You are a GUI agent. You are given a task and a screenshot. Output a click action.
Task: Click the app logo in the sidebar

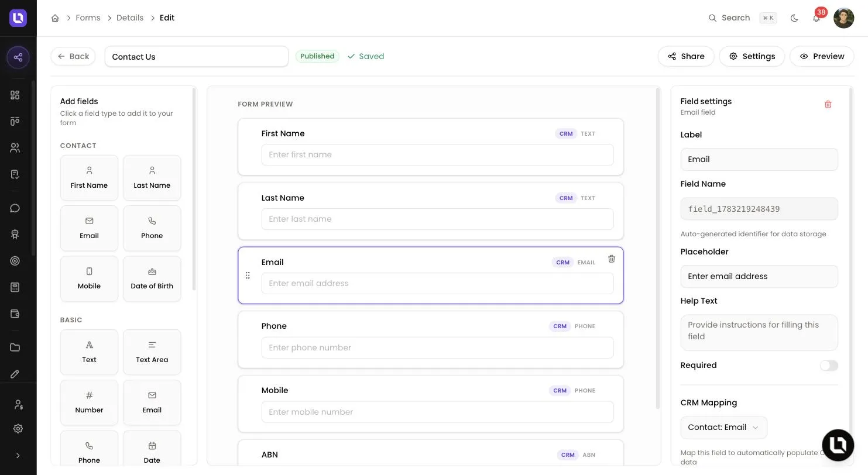coord(18,18)
